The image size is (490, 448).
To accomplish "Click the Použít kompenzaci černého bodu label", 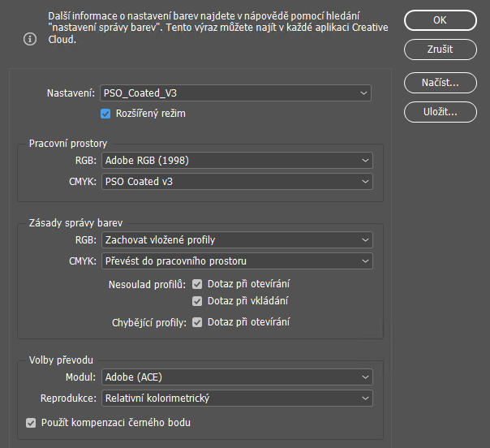I will tap(115, 423).
